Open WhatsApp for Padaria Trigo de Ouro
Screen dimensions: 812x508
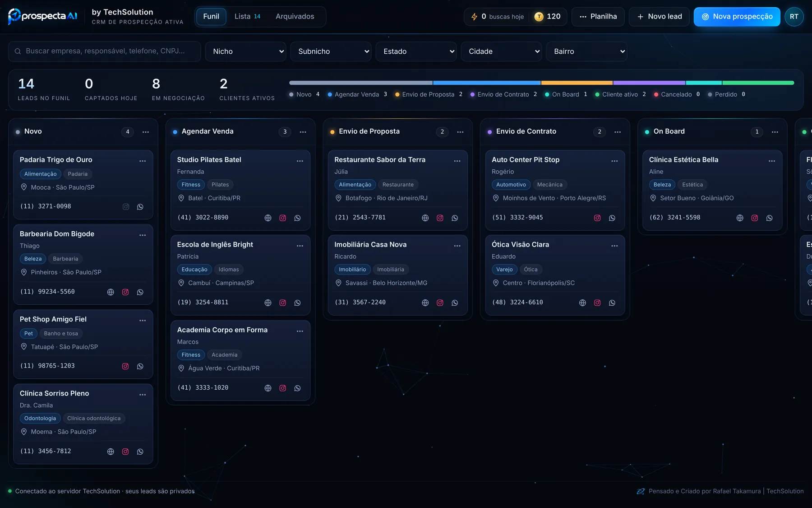point(140,207)
